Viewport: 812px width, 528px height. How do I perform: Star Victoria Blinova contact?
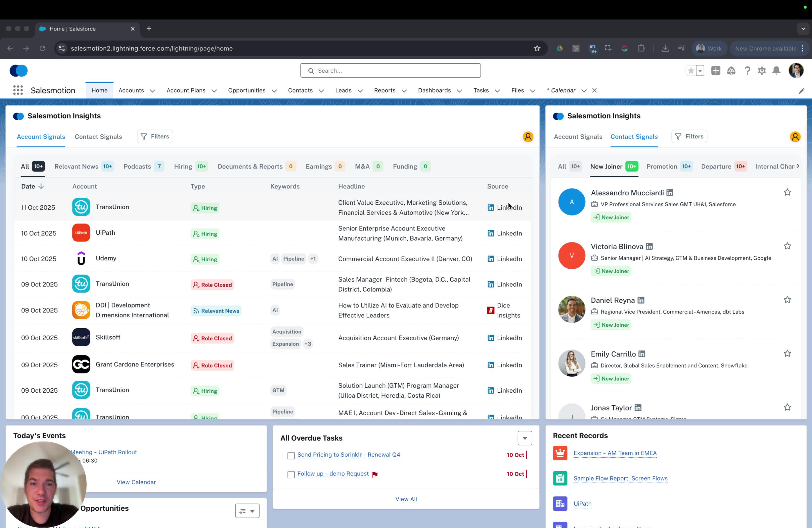point(787,246)
